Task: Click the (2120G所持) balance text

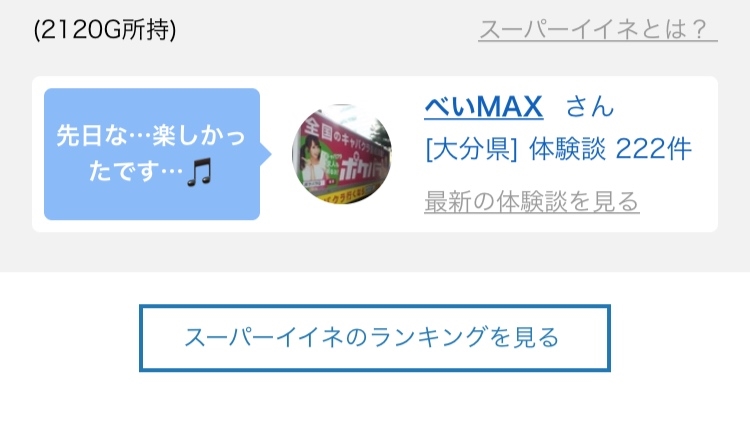Action: 105,30
